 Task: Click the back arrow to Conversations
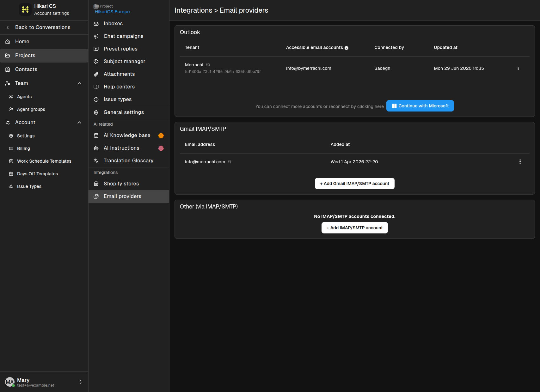click(8, 27)
